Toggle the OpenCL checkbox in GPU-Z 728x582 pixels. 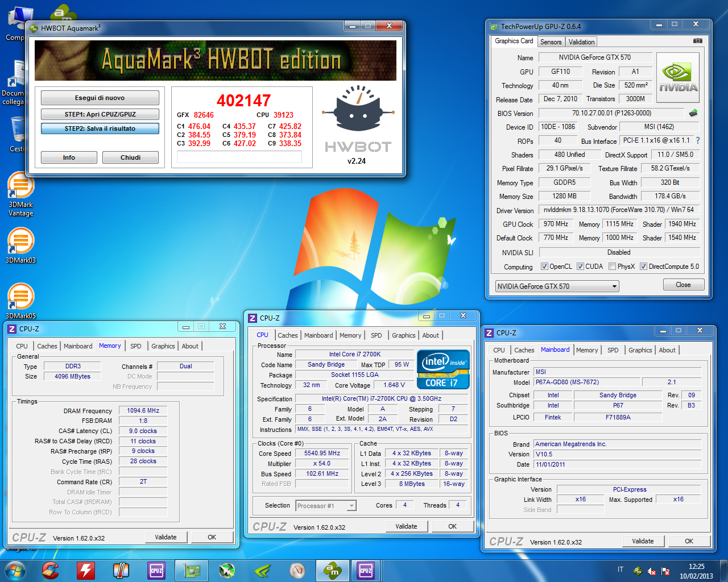point(544,267)
